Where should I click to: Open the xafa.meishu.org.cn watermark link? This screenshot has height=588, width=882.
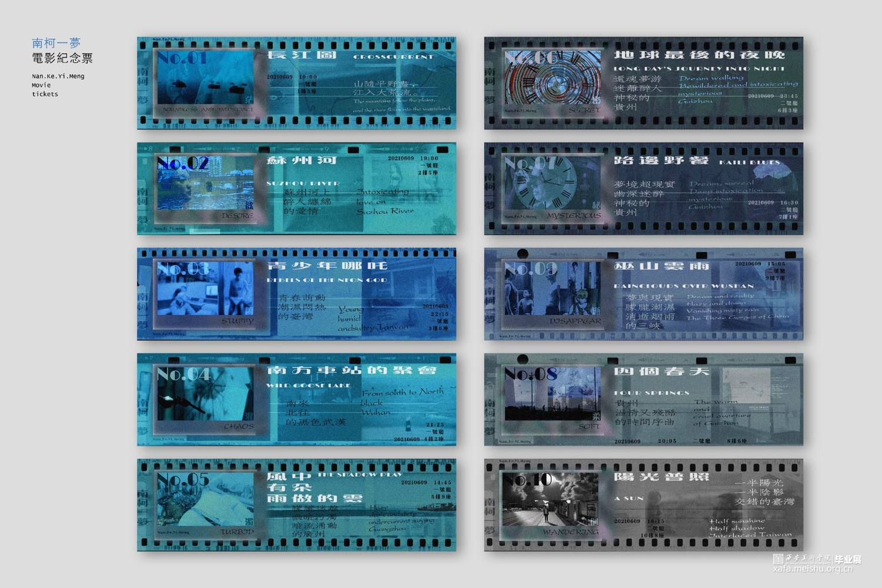[813, 569]
